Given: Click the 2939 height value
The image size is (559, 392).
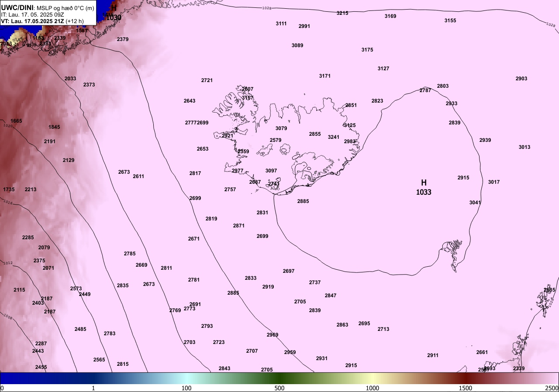Looking at the screenshot, I should click(485, 140).
